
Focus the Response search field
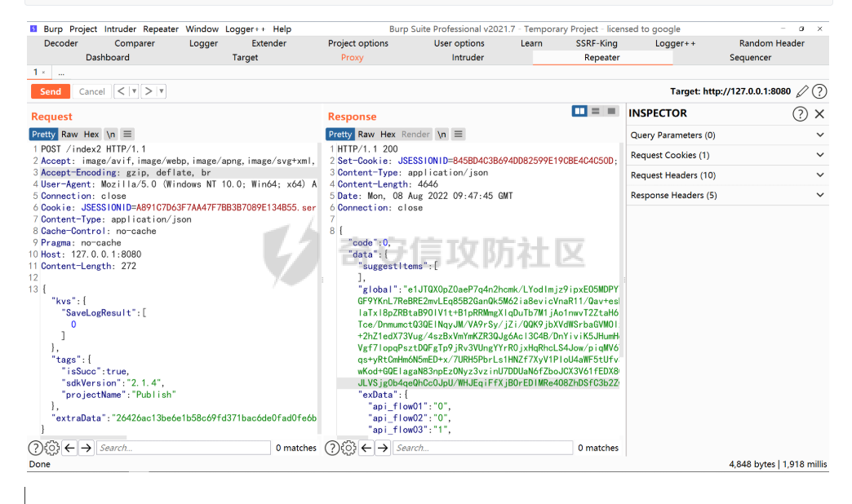(x=482, y=448)
